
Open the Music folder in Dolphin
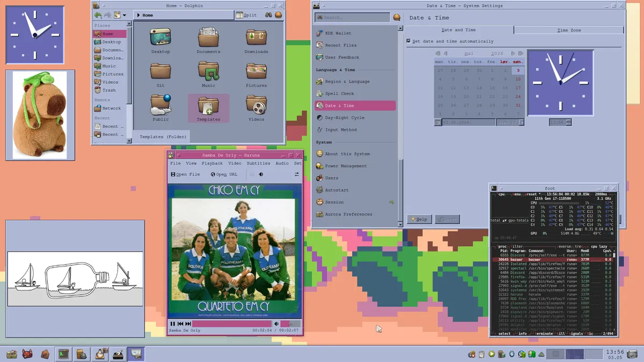pos(208,73)
